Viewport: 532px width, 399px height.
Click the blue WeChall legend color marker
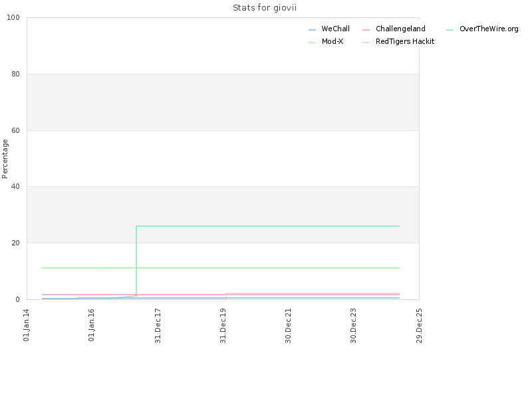coord(312,30)
